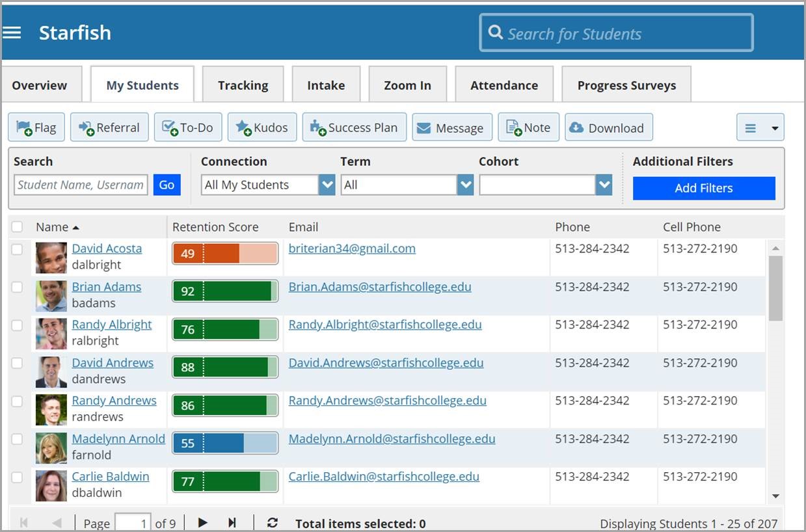Expand the Cohort dropdown
This screenshot has width=806, height=532.
pyautogui.click(x=604, y=185)
